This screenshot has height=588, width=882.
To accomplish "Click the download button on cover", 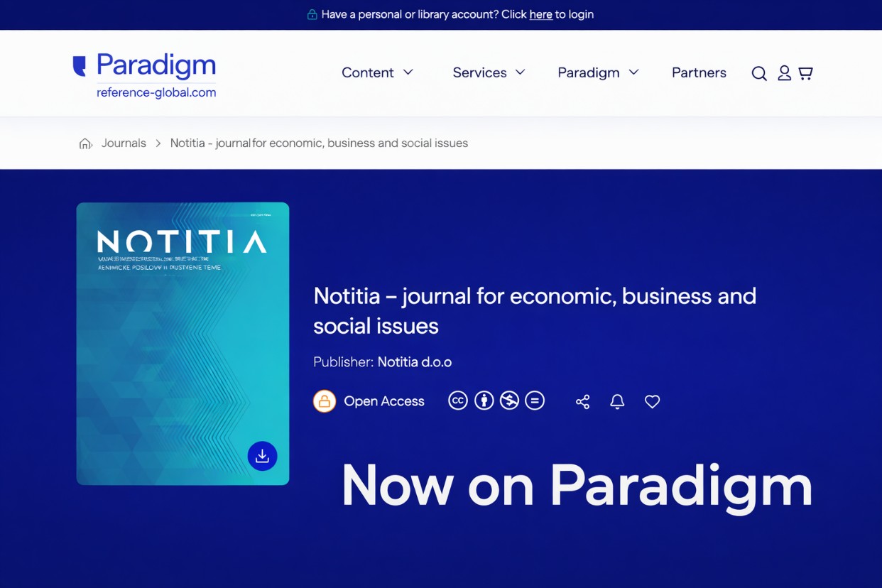I will tap(262, 456).
